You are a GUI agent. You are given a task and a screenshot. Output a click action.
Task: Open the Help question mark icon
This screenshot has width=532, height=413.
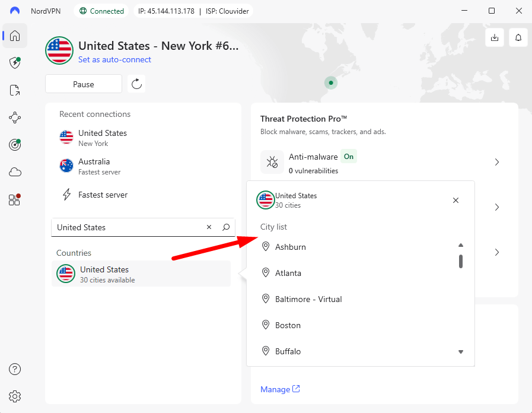pyautogui.click(x=14, y=369)
